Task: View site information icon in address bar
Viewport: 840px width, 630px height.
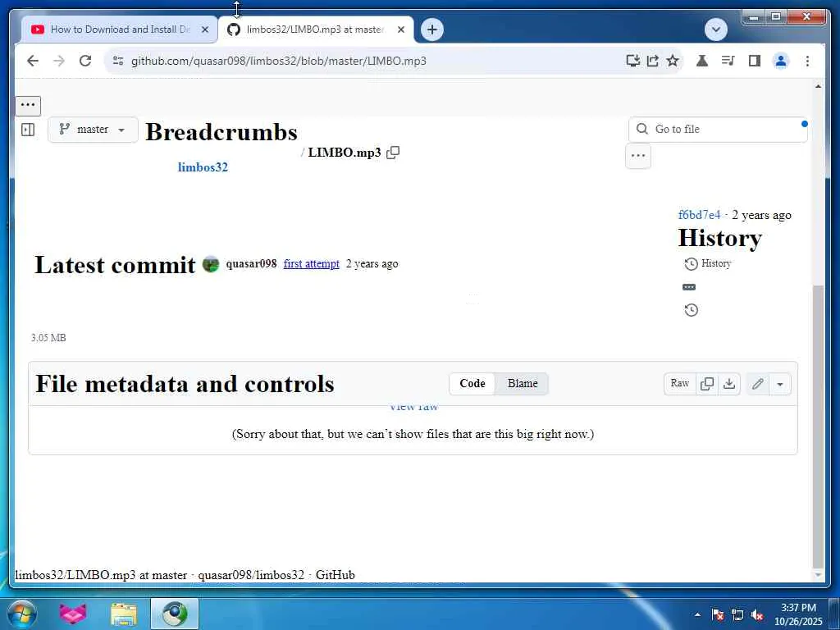Action: click(118, 61)
